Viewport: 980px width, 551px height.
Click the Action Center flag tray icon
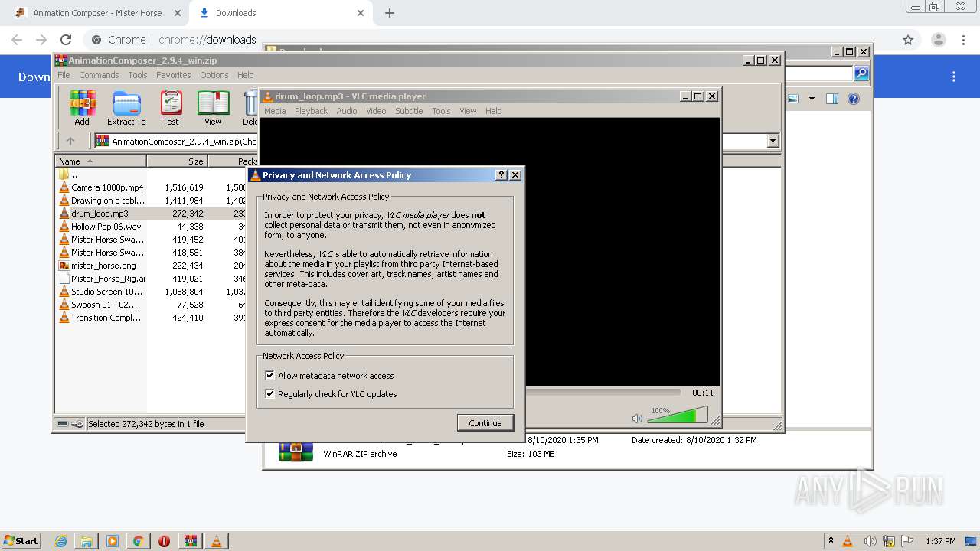[909, 541]
